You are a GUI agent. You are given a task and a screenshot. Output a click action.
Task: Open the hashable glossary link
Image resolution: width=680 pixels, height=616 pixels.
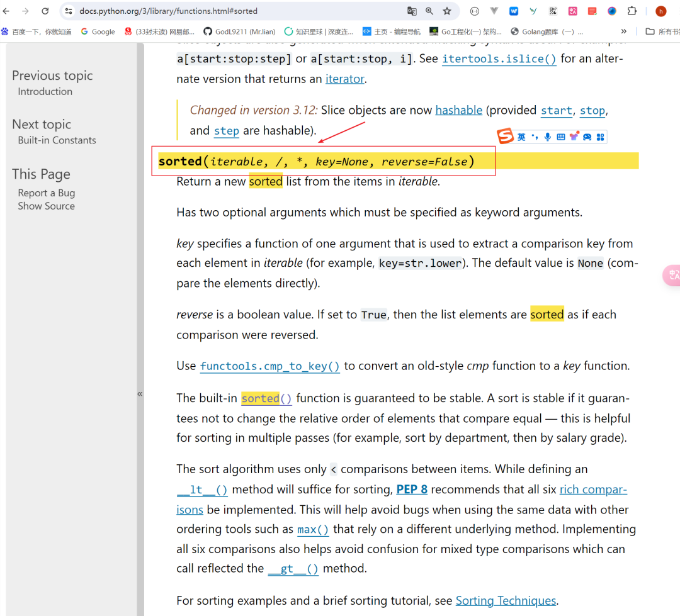pyautogui.click(x=459, y=110)
